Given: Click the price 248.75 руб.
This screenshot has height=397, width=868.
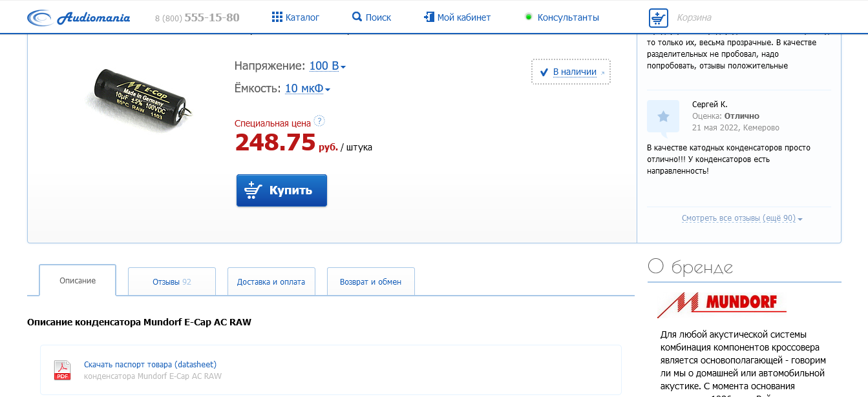Looking at the screenshot, I should pyautogui.click(x=286, y=143).
